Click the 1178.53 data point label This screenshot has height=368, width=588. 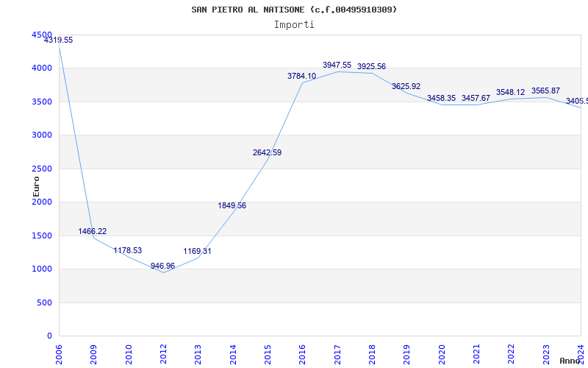[127, 250]
